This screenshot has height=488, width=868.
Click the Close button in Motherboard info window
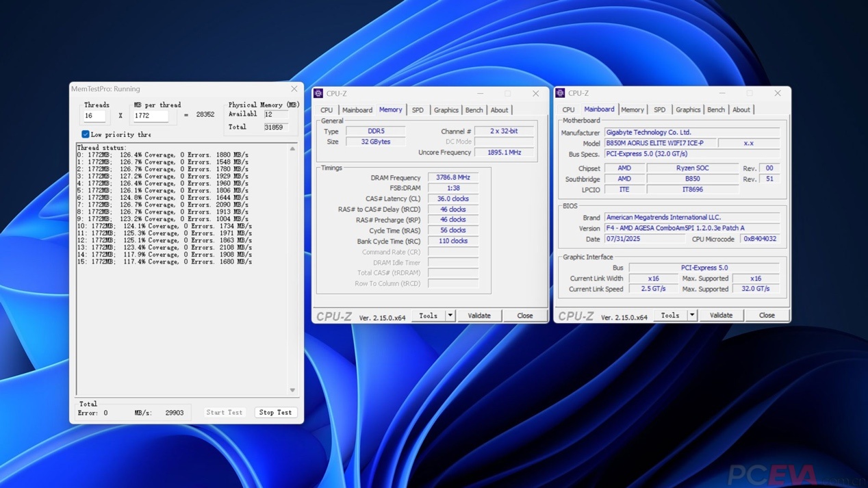click(x=766, y=316)
